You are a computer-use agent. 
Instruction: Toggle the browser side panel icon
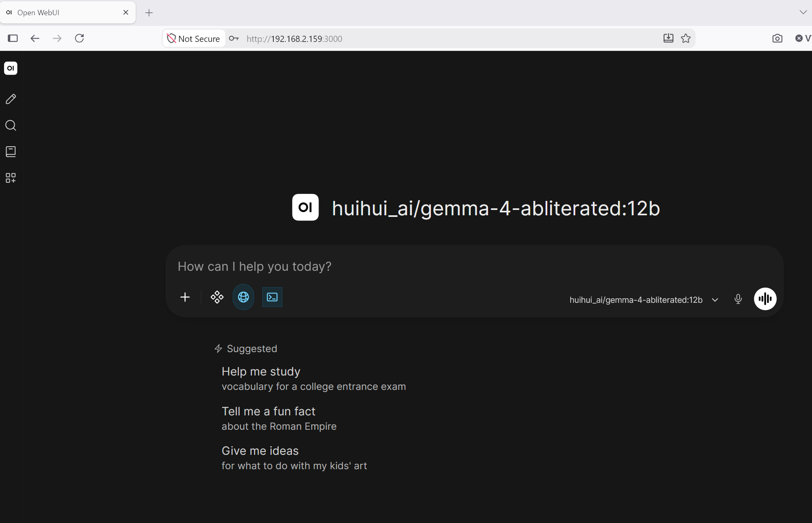click(x=13, y=38)
